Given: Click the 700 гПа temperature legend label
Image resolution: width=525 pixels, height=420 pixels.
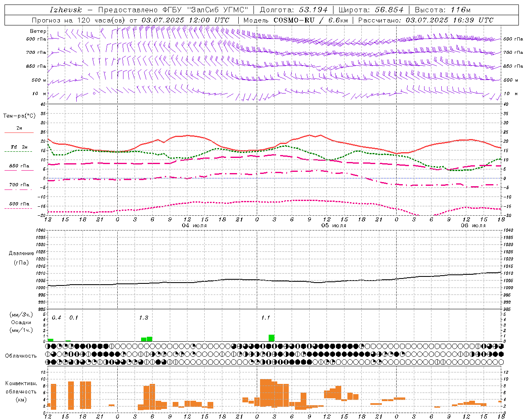Looking at the screenshot, I should pyautogui.click(x=19, y=185).
